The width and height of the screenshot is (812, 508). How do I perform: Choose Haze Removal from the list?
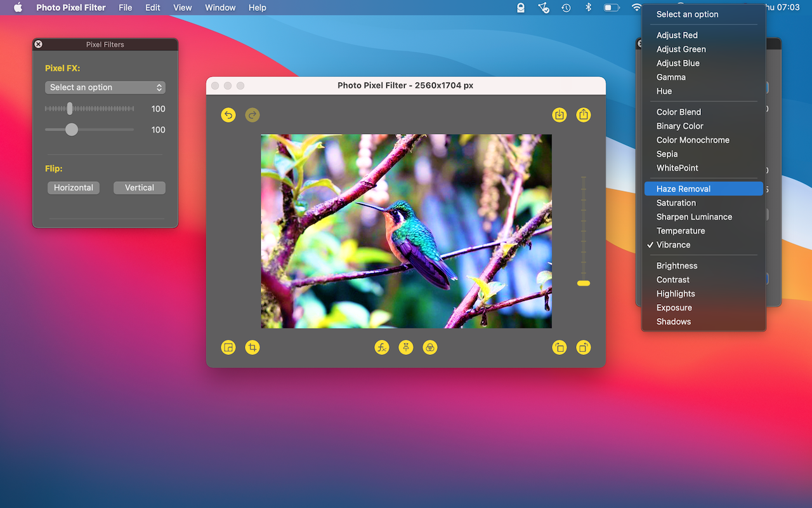(x=683, y=189)
